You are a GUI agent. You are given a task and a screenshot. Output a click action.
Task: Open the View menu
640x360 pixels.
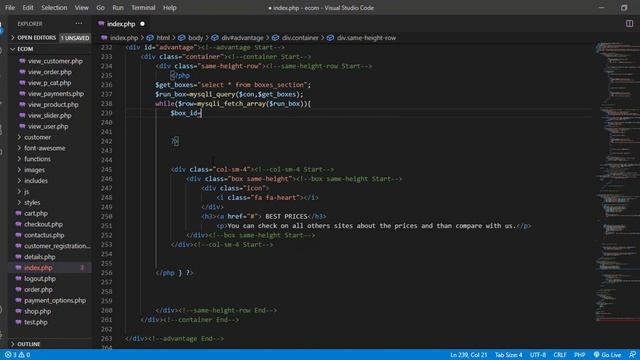point(81,8)
